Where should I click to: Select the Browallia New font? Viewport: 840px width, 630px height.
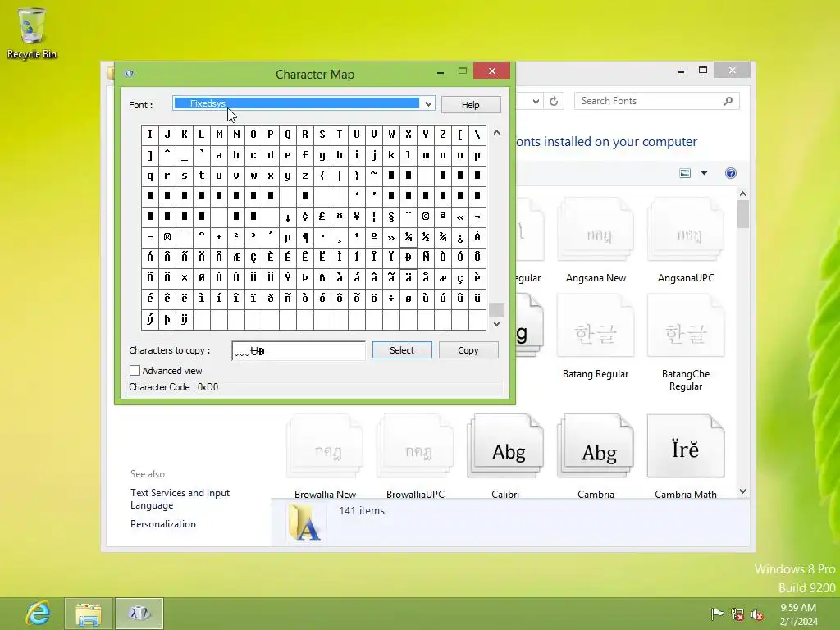(325, 456)
